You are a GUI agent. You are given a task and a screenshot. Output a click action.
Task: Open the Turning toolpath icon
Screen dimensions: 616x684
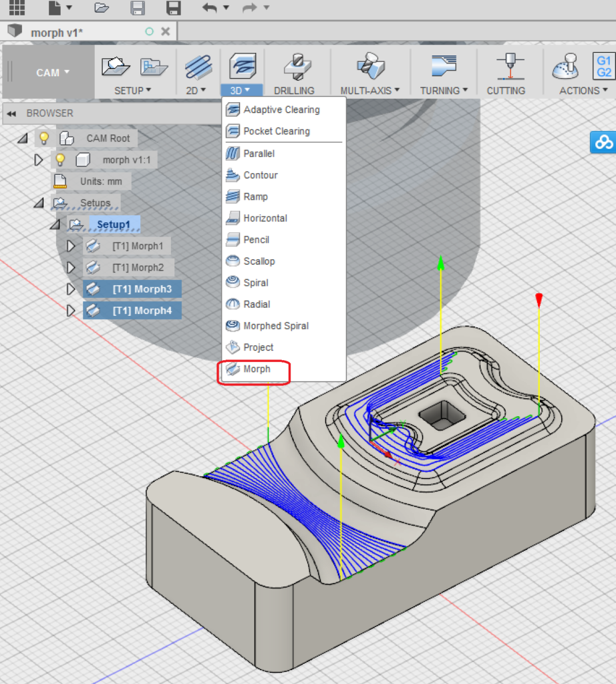443,67
